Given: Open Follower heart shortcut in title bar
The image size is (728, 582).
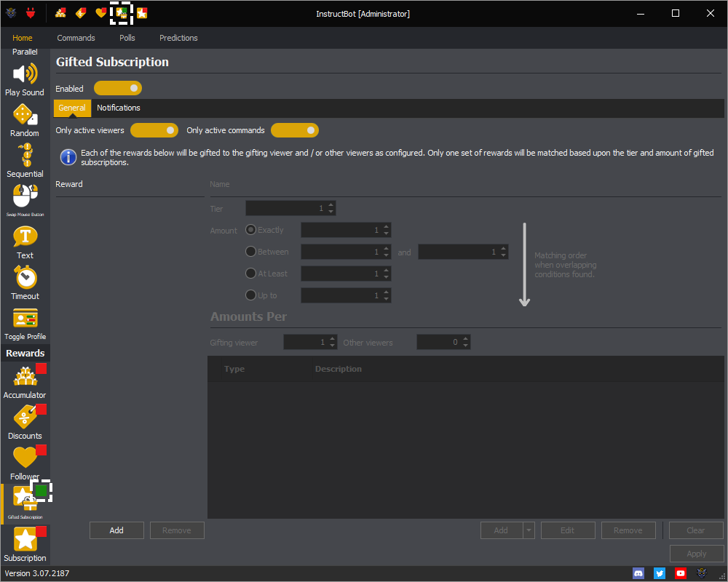Looking at the screenshot, I should pyautogui.click(x=100, y=13).
